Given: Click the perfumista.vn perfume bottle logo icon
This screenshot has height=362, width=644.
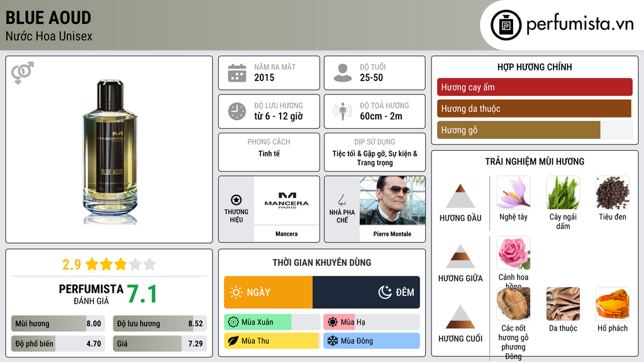Looking at the screenshot, I should (506, 25).
